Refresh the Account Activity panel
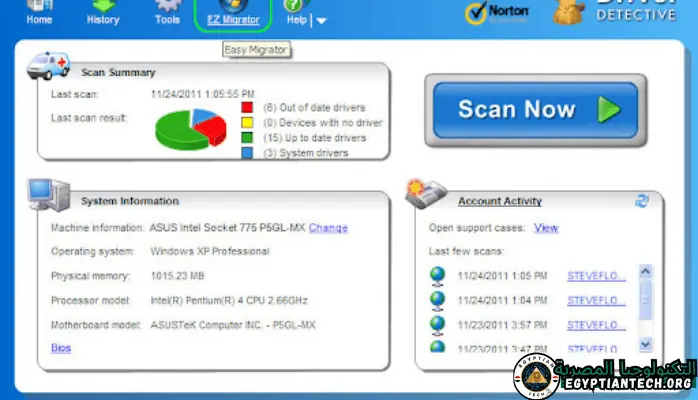 click(642, 201)
